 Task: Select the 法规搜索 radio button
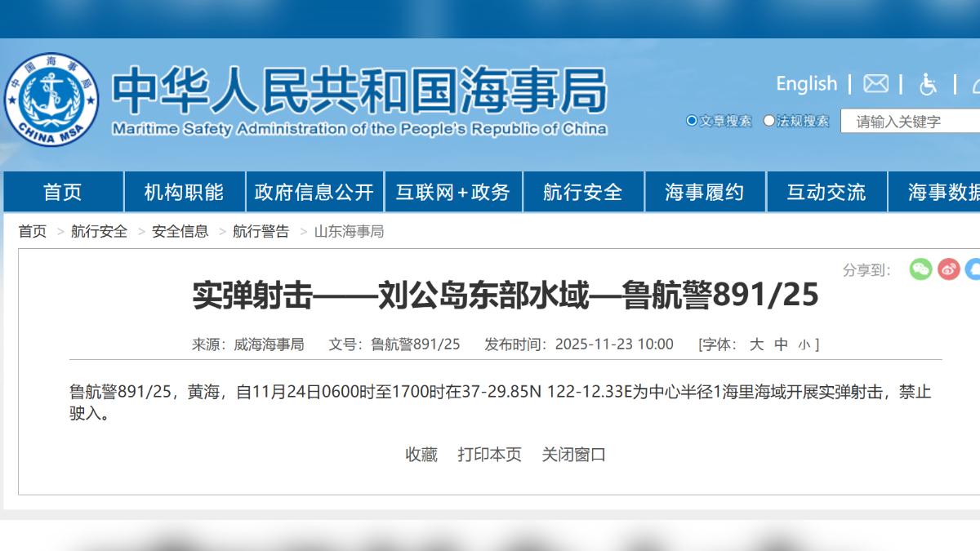769,121
